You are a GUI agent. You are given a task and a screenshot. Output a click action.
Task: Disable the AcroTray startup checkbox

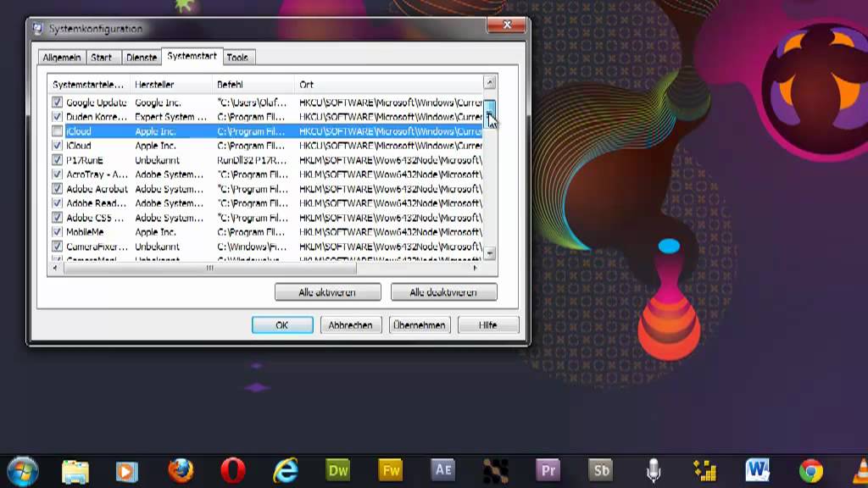pos(57,175)
